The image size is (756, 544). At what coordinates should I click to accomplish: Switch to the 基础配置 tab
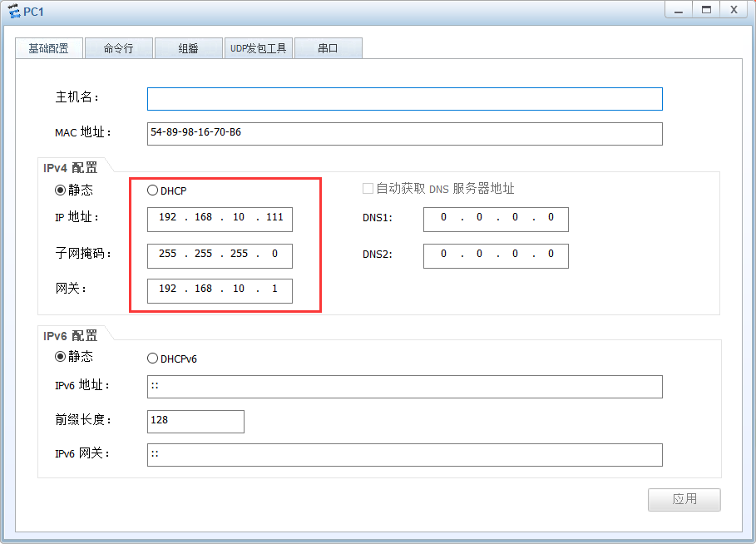click(x=49, y=48)
